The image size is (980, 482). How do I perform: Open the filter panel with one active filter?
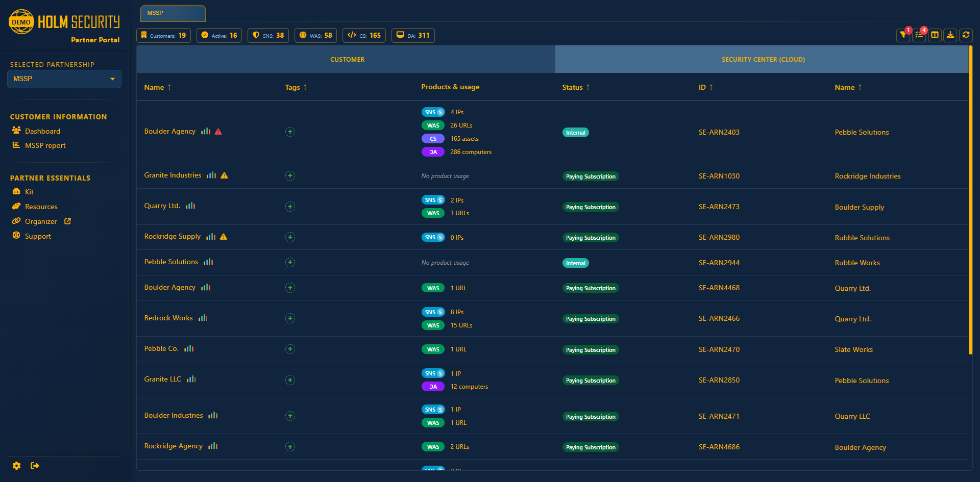point(902,35)
